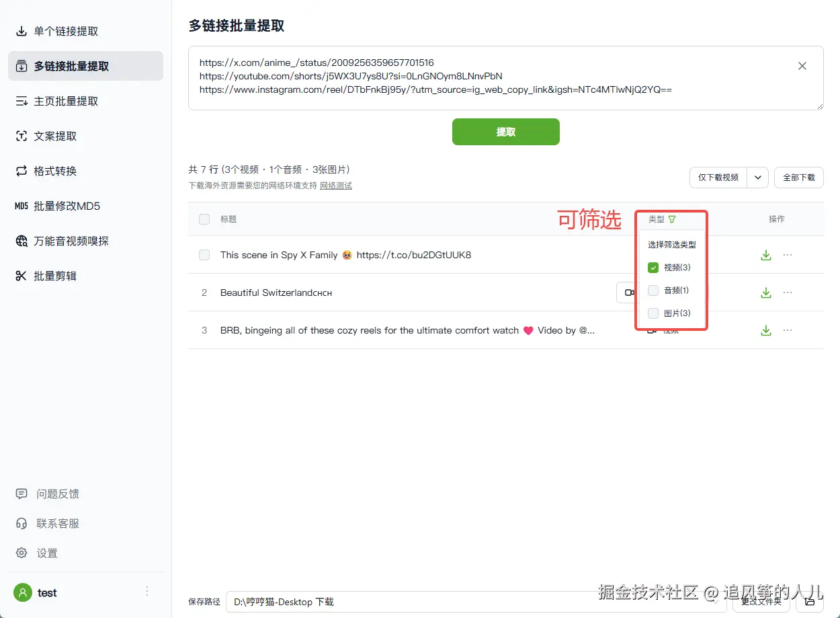
Task: Click the 操作 column header
Action: click(x=777, y=219)
